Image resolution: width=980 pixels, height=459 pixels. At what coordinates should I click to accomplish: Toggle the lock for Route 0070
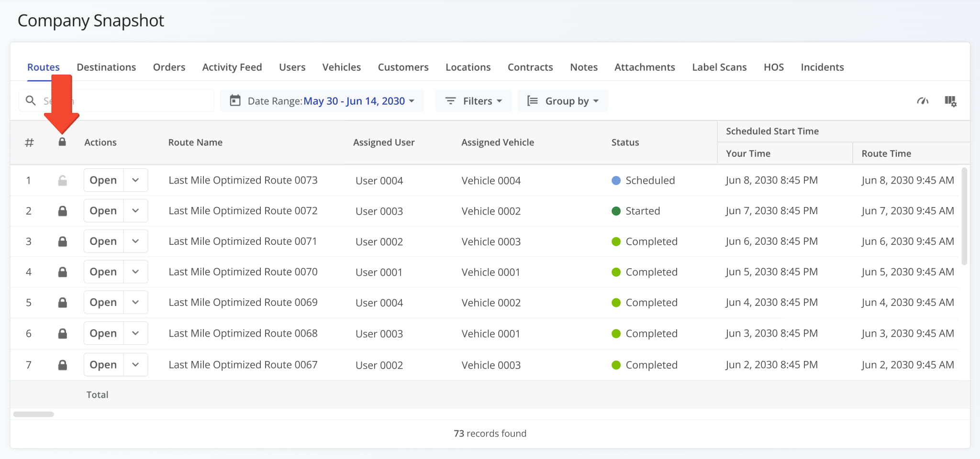coord(62,272)
